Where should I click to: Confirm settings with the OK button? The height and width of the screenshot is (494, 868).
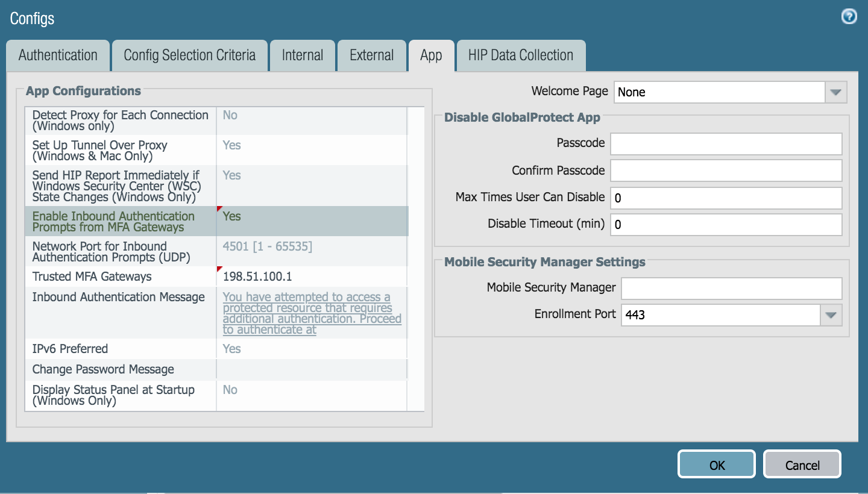point(717,464)
